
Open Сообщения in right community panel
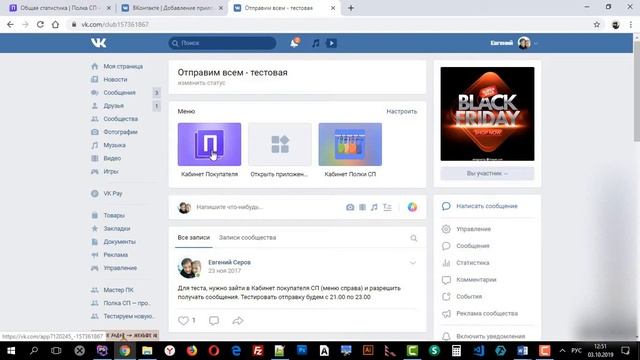pos(473,246)
